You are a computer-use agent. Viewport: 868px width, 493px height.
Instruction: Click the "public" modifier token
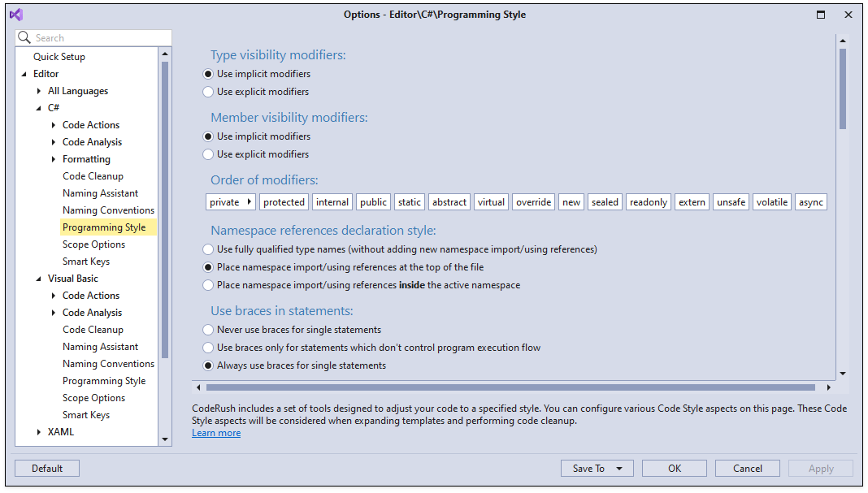[x=372, y=201]
